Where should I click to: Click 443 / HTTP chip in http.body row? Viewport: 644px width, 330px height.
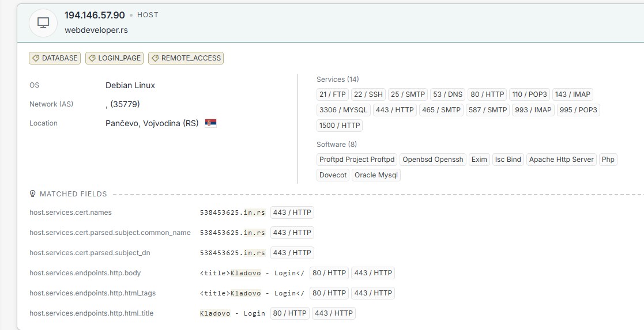[x=373, y=273]
